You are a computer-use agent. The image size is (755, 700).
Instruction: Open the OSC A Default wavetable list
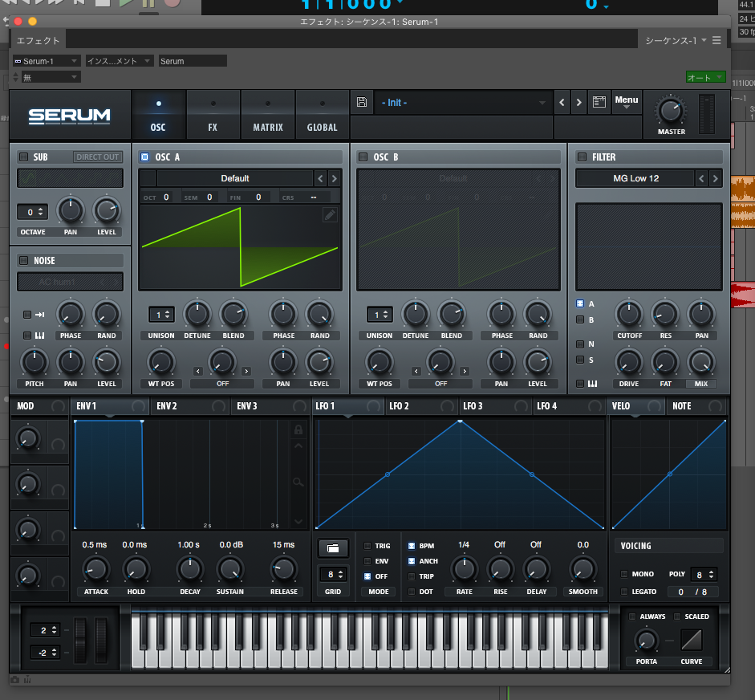click(235, 179)
